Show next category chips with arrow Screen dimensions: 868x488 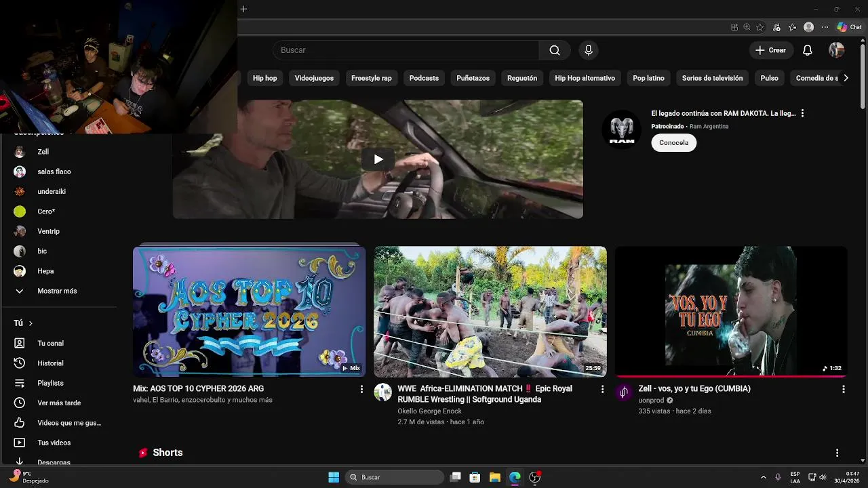(846, 78)
